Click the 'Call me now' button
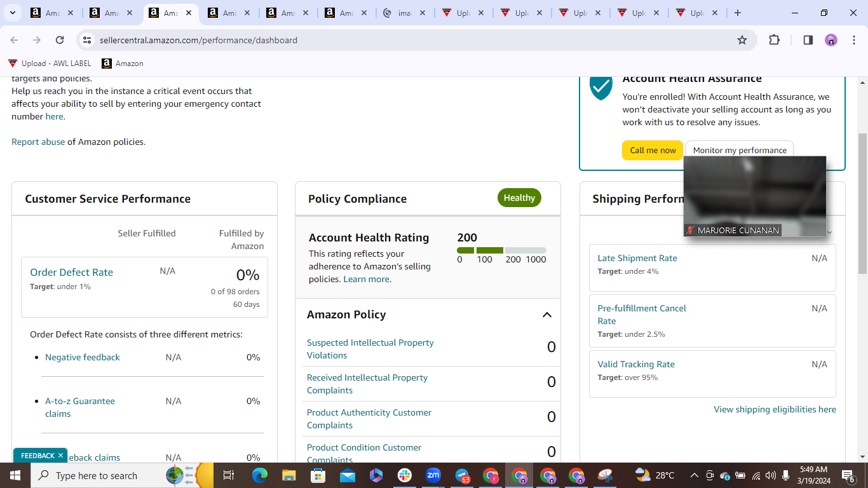This screenshot has width=868, height=488. coord(653,151)
